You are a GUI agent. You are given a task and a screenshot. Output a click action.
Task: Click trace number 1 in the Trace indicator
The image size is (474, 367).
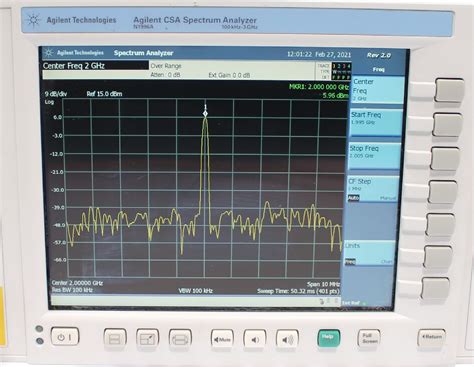coord(334,66)
